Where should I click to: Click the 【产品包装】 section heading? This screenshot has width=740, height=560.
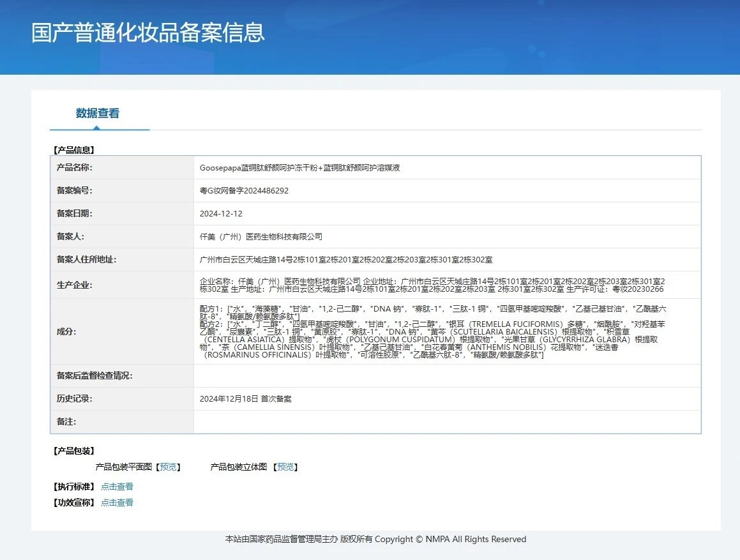pyautogui.click(x=74, y=451)
